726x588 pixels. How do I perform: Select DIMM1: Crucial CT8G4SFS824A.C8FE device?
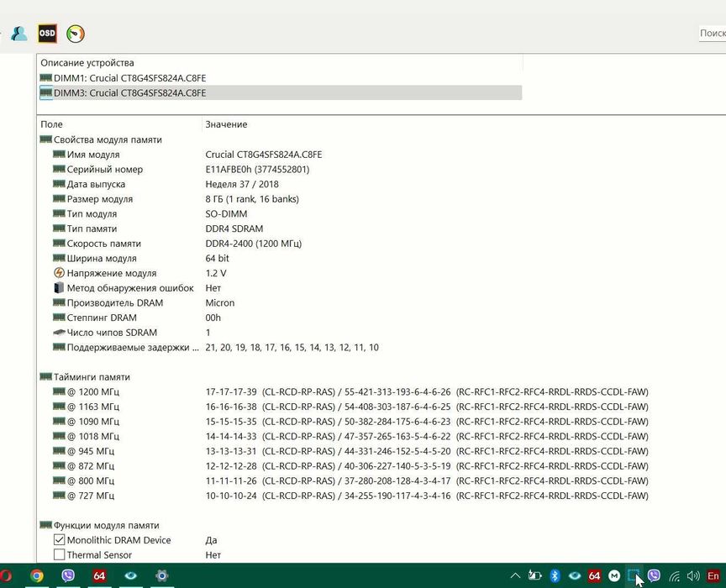click(x=281, y=78)
